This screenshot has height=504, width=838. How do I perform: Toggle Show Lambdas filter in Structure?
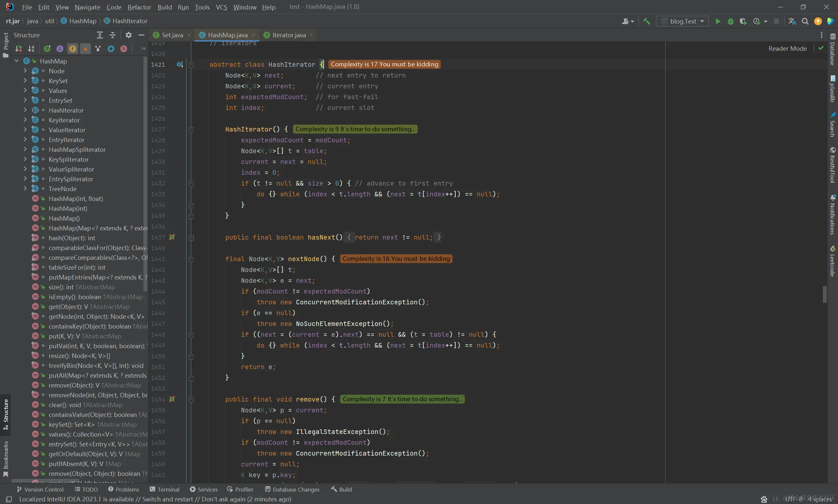[x=124, y=49]
